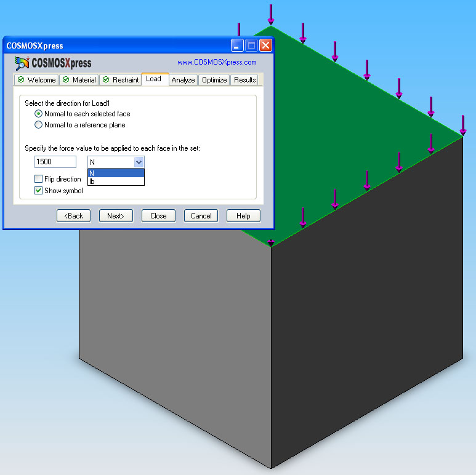This screenshot has height=475, width=476.
Task: Click the force unit dropdown arrow
Action: (x=139, y=162)
